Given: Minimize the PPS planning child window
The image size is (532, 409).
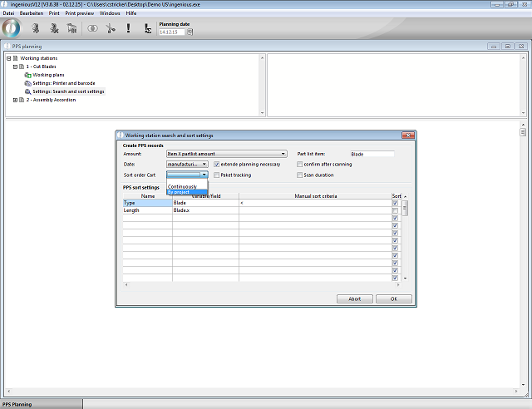Looking at the screenshot, I should point(494,47).
